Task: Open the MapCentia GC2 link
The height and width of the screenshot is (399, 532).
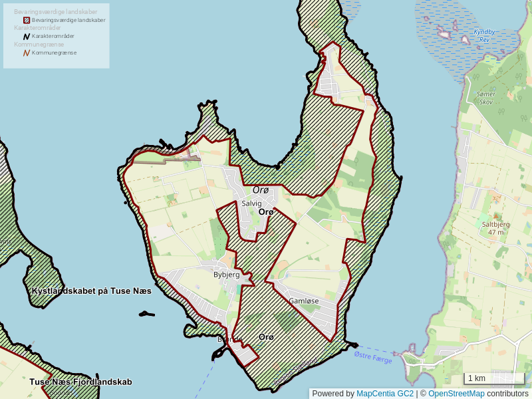Action: (x=385, y=394)
